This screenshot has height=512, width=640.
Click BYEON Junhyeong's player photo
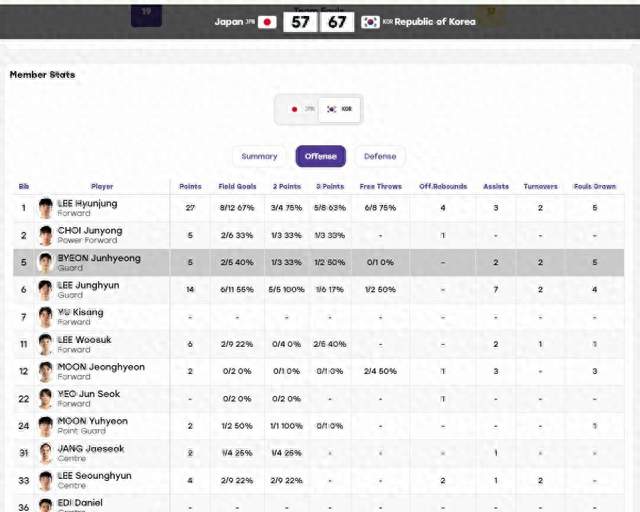pyautogui.click(x=46, y=263)
